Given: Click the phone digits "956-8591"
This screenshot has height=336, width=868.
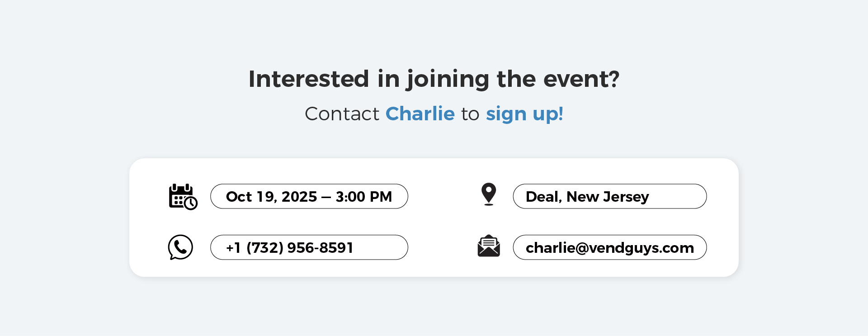Looking at the screenshot, I should tap(320, 248).
